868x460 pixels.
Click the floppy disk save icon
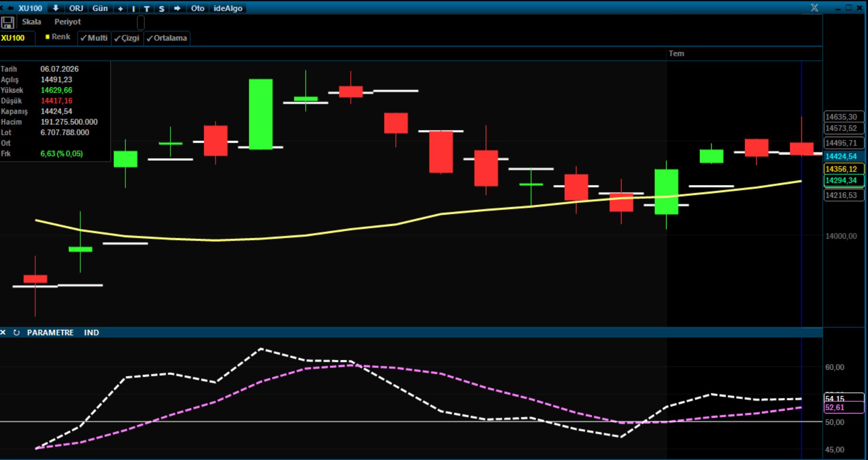point(8,22)
